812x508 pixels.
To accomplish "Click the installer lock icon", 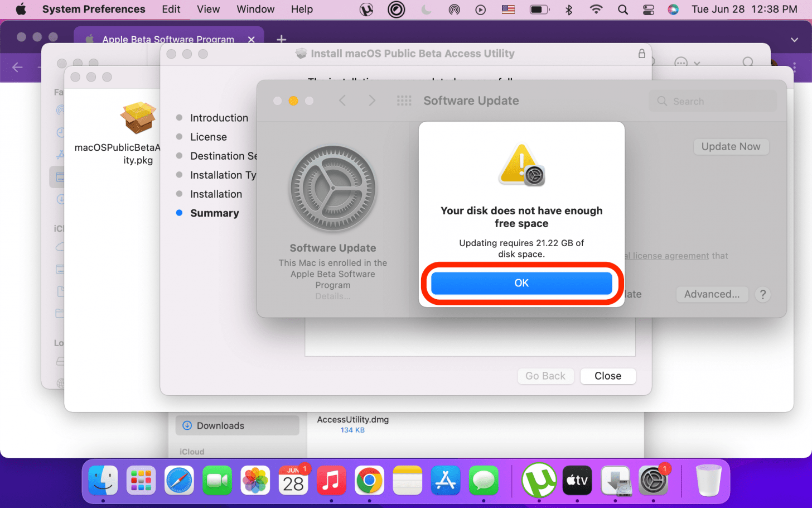I will point(641,54).
